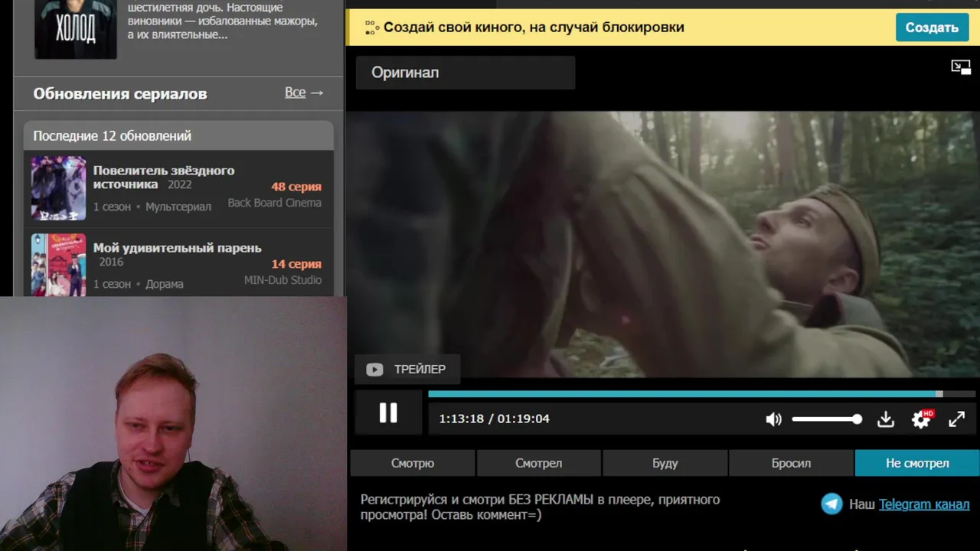Viewport: 980px width, 551px height.
Task: Enter fullscreen mode in the player
Action: pyautogui.click(x=957, y=419)
